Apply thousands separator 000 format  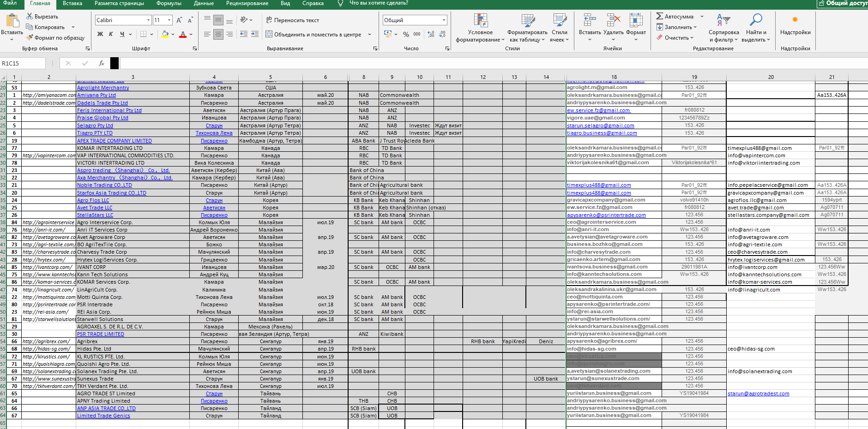[x=417, y=34]
